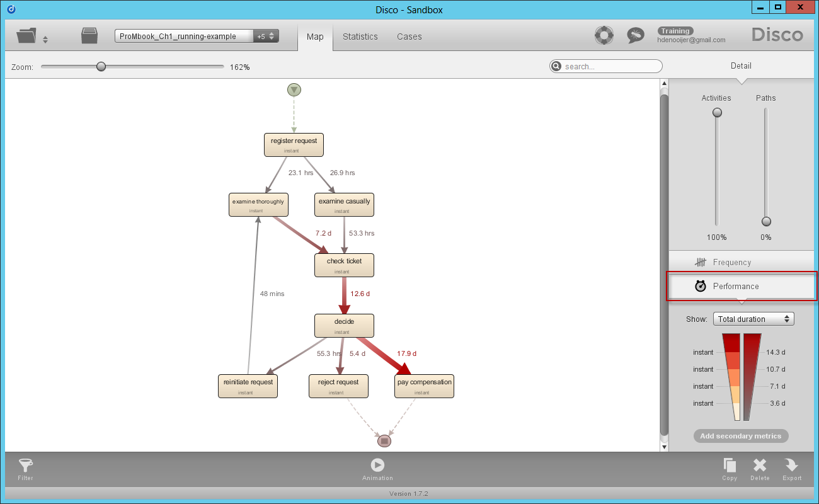The height and width of the screenshot is (504, 819).
Task: Click the Delete icon
Action: pos(760,466)
